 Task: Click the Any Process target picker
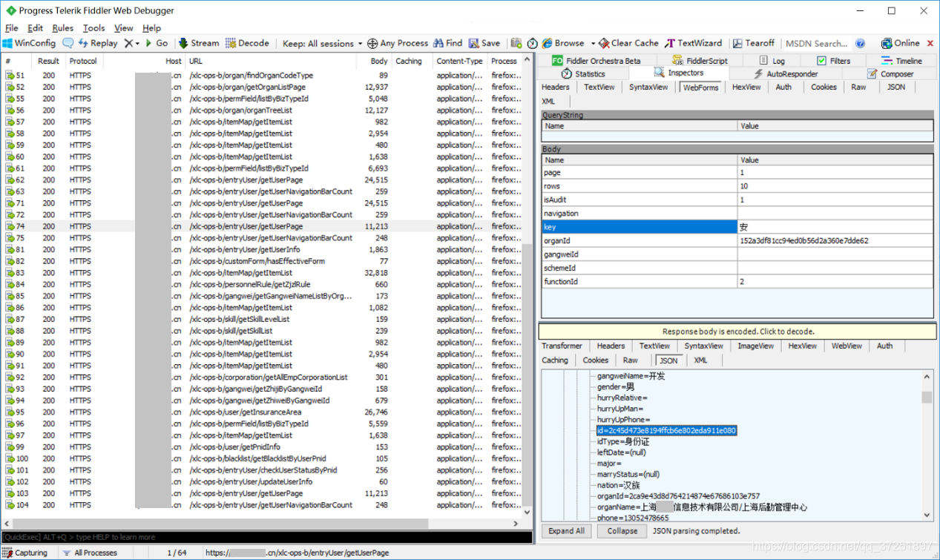(398, 43)
